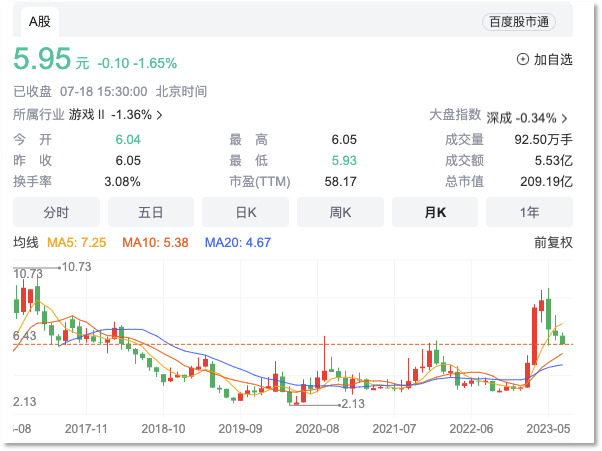
Task: Show the 周K weekly chart
Action: (340, 212)
